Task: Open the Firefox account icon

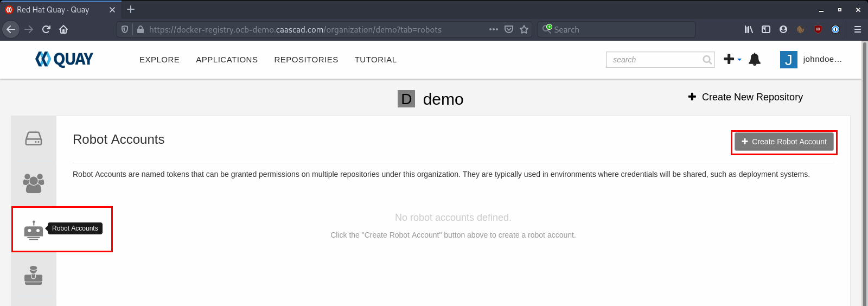Action: click(x=783, y=29)
